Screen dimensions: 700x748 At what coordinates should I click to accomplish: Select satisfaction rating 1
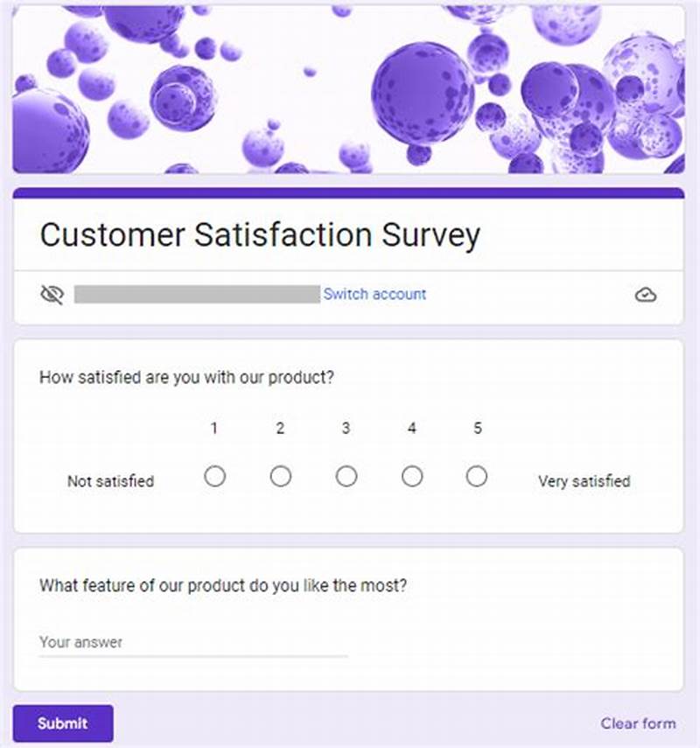point(215,477)
